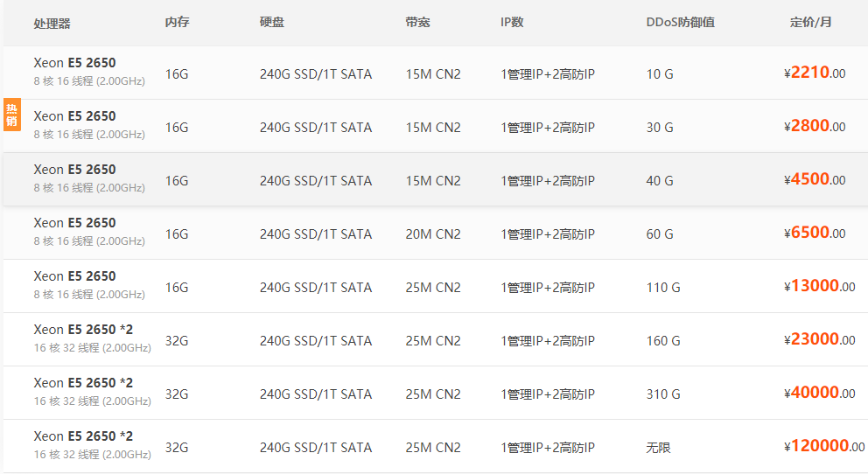Click the 带宽 column header
This screenshot has height=474, width=868.
[x=417, y=22]
